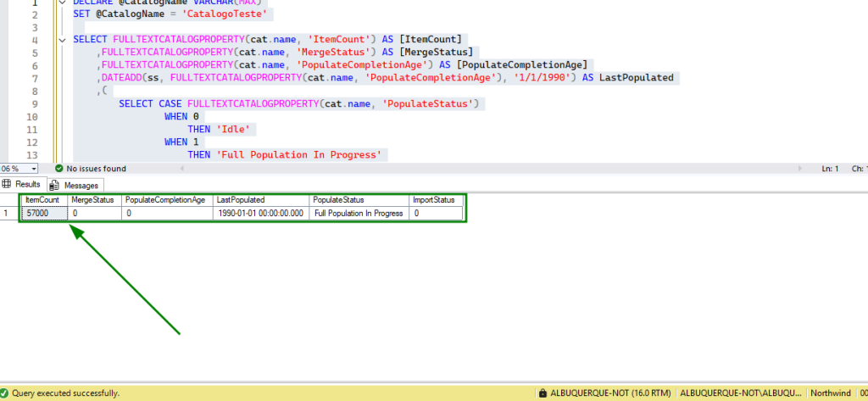Click the green No issues found checkmark icon
868x401 pixels.
pos(58,169)
